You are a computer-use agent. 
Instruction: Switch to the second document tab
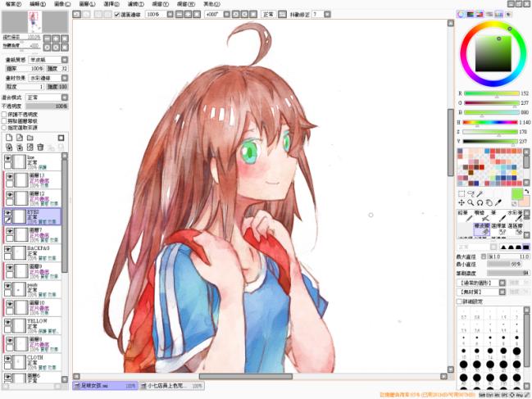(x=171, y=386)
